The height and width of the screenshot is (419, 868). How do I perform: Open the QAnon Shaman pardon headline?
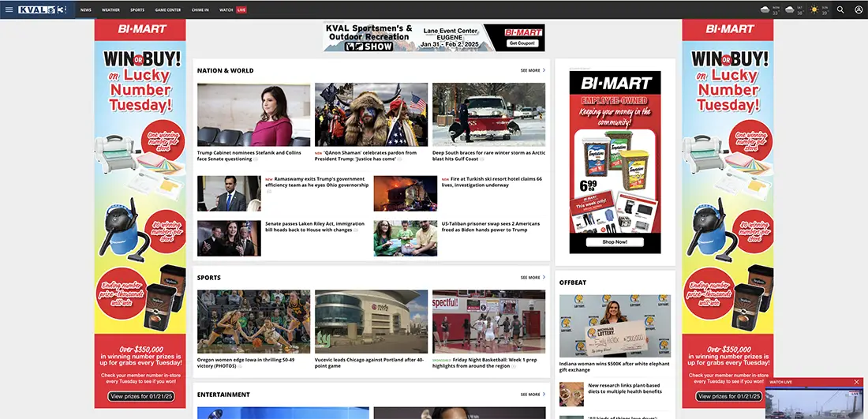tap(366, 155)
